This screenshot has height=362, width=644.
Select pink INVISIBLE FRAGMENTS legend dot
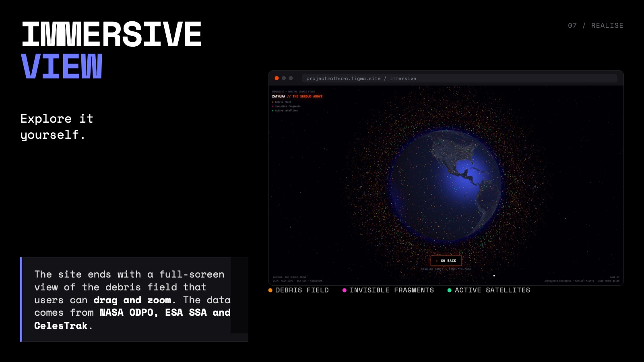click(x=345, y=290)
